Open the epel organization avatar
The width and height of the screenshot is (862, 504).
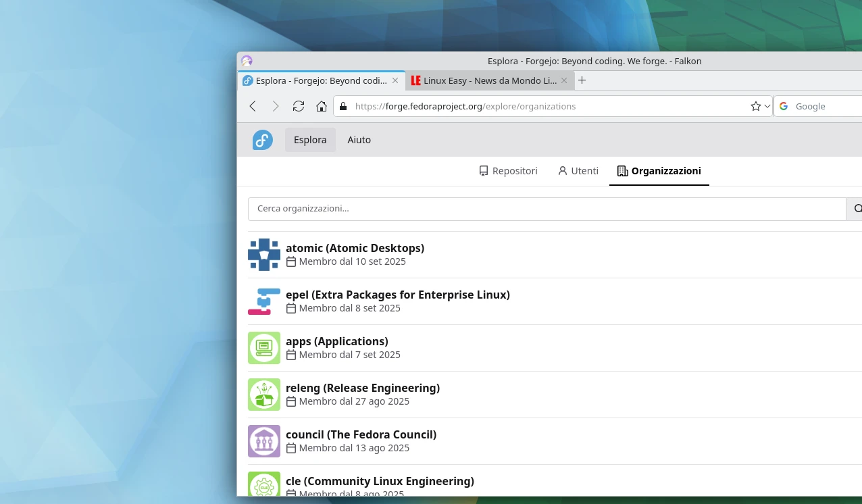264,301
